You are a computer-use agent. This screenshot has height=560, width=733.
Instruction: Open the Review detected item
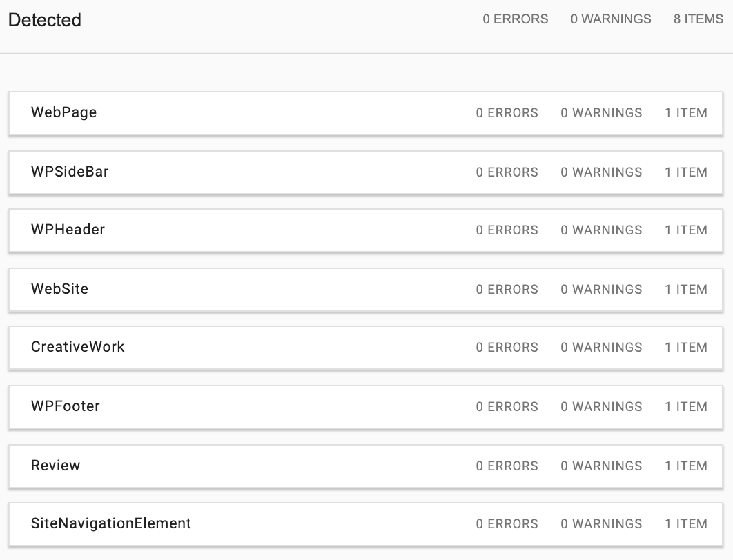[366, 466]
